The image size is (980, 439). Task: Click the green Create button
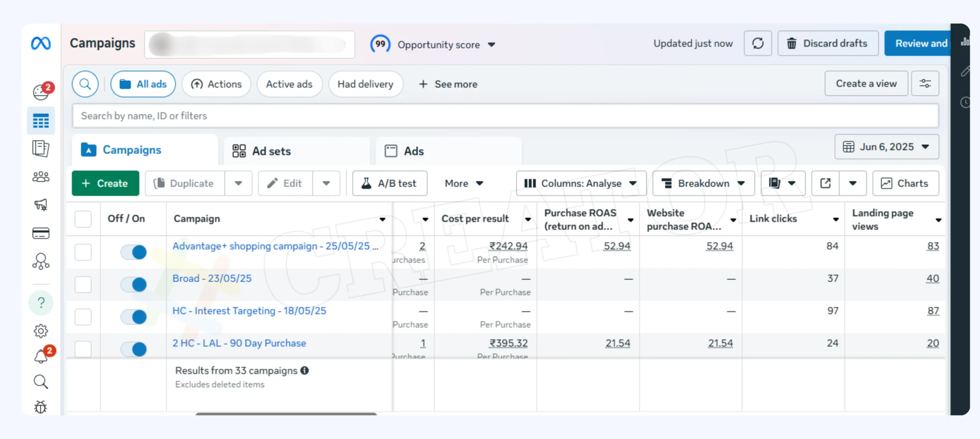tap(105, 183)
